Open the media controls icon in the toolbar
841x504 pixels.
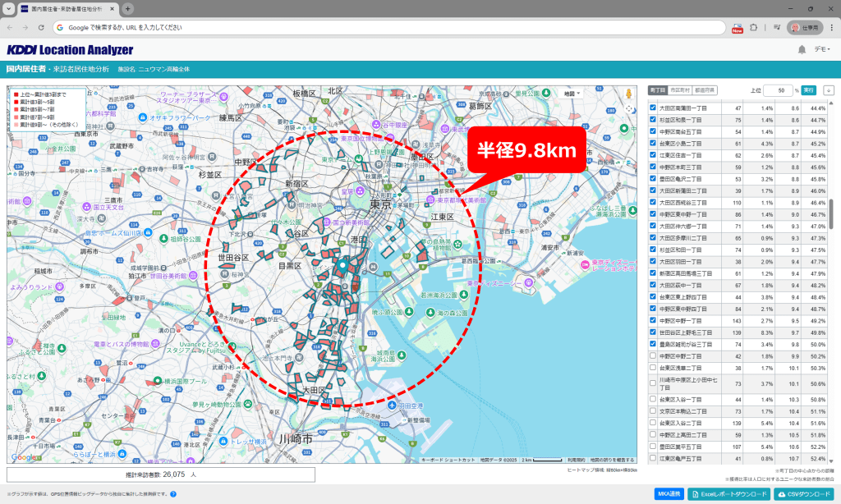pos(776,27)
